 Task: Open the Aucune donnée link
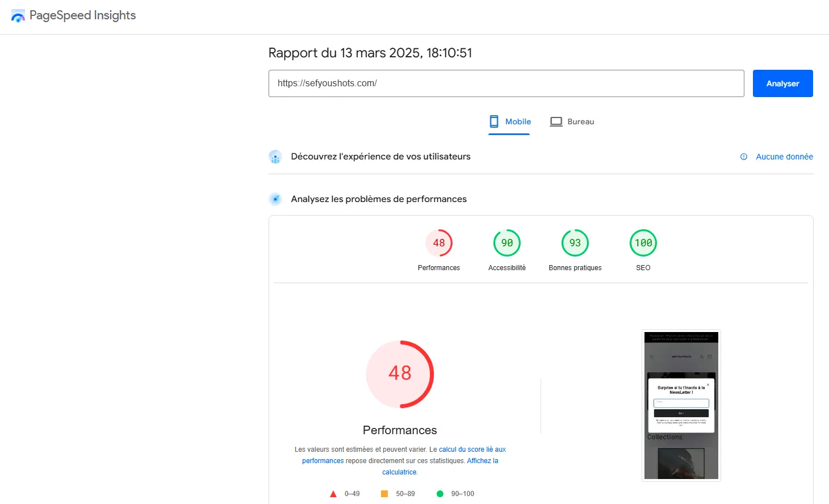pyautogui.click(x=784, y=157)
